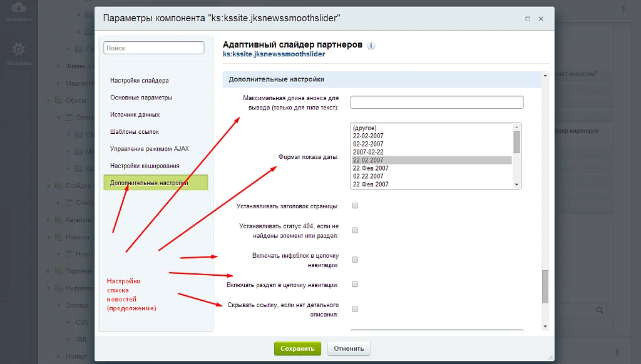
Task: Click the down arrow of date format list
Action: click(x=516, y=185)
